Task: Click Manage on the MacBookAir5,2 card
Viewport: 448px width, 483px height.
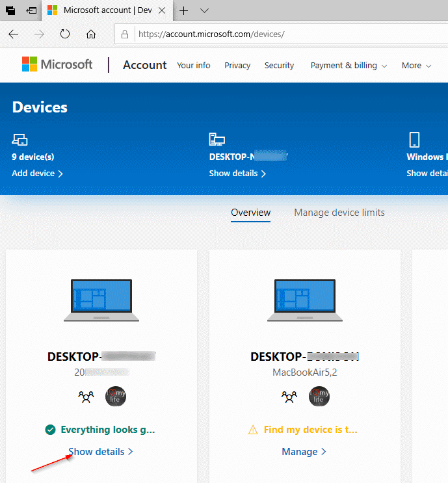Action: click(x=304, y=452)
